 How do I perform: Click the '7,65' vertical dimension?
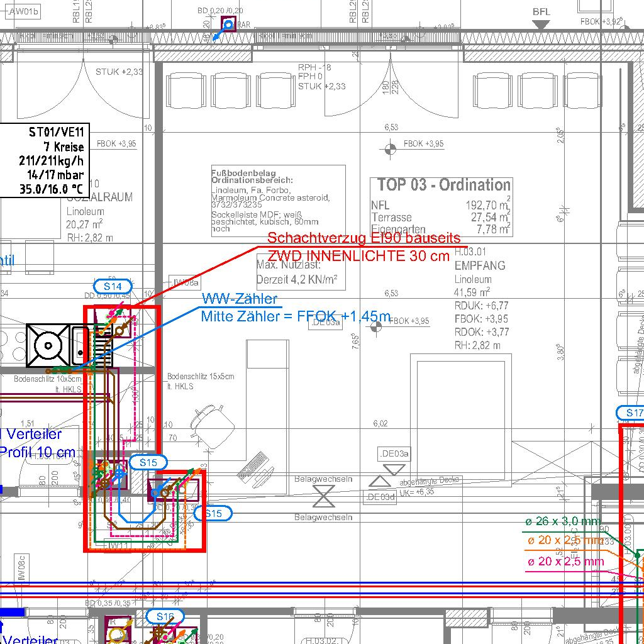[355, 341]
